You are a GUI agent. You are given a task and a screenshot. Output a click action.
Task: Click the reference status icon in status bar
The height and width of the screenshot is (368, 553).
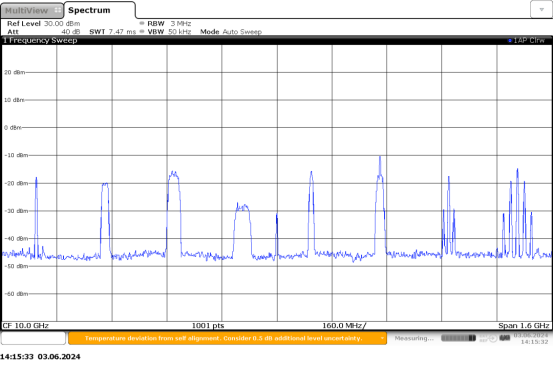click(x=488, y=338)
